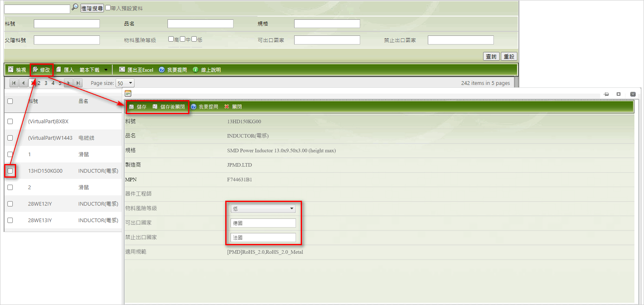Select the 28WE13IY cell text
644x305 pixels.
pyautogui.click(x=40, y=220)
